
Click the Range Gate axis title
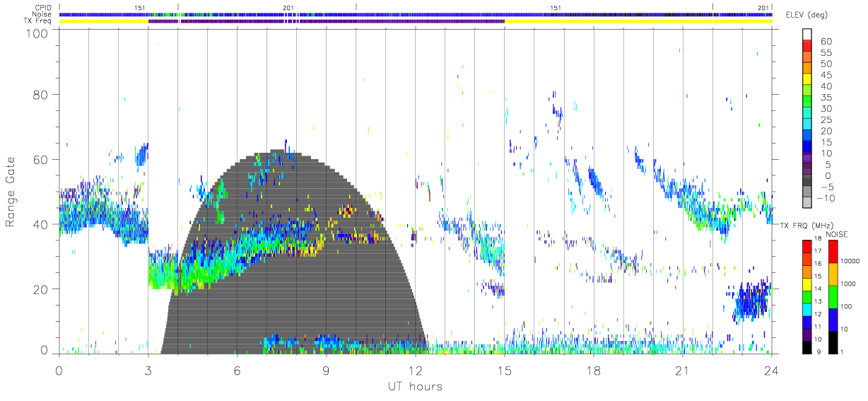click(x=11, y=192)
